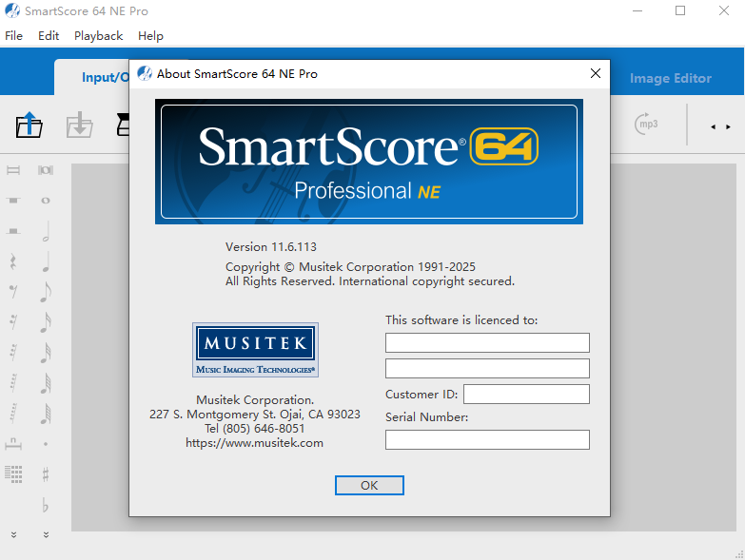Select the 64th note in palette
This screenshot has height=560, width=745.
46,383
